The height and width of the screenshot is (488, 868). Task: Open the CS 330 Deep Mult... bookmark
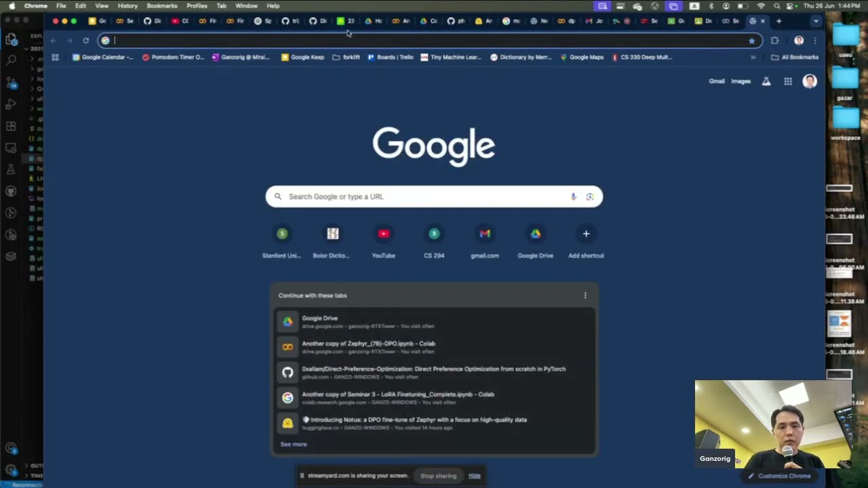point(642,57)
